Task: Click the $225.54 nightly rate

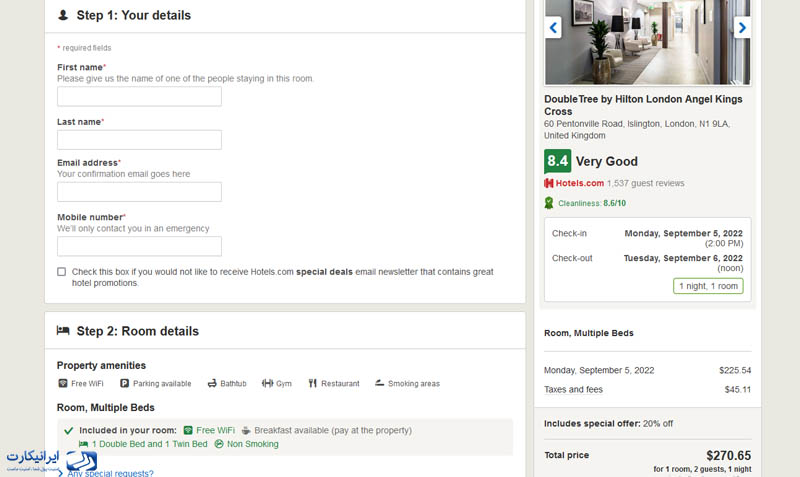Action: [735, 370]
